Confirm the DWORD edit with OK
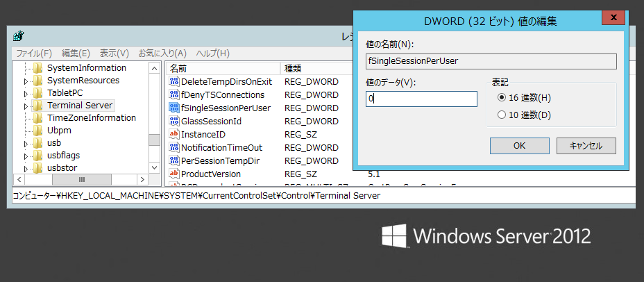The height and width of the screenshot is (282, 644). coord(520,146)
